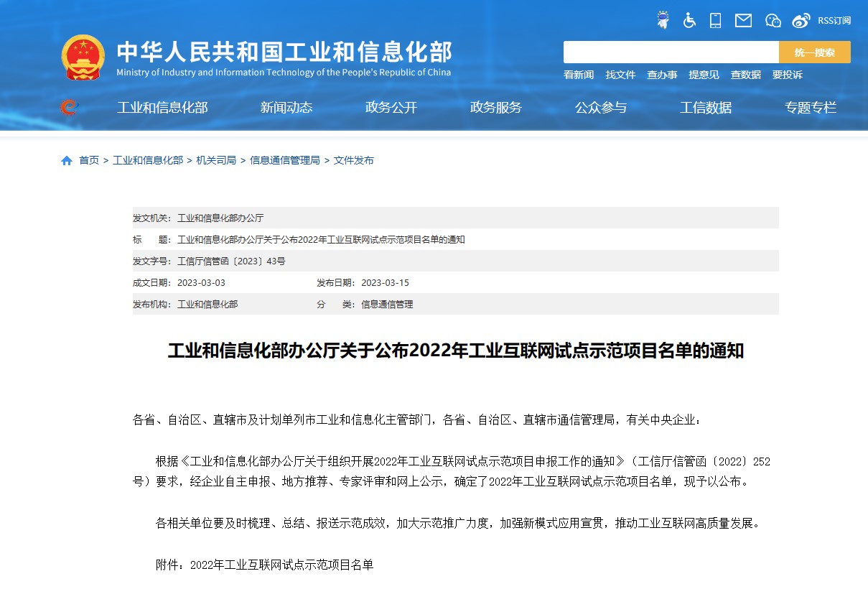Select the 工信数据 navigation item
The height and width of the screenshot is (612, 868).
[x=706, y=108]
